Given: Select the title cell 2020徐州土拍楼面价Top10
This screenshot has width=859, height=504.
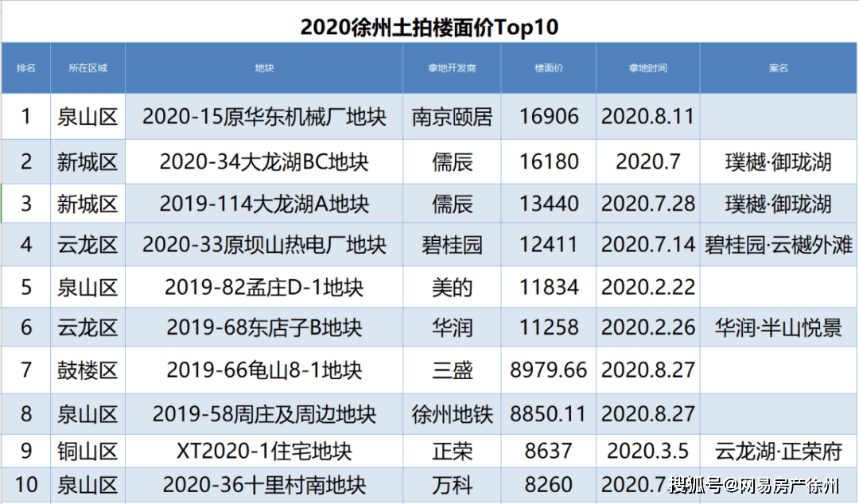Looking at the screenshot, I should pyautogui.click(x=429, y=26).
